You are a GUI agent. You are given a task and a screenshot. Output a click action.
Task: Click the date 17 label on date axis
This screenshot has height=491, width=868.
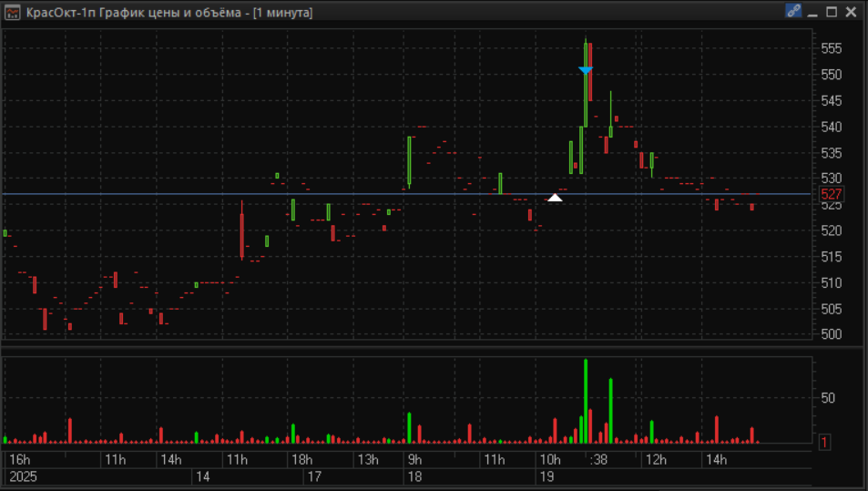pyautogui.click(x=314, y=476)
